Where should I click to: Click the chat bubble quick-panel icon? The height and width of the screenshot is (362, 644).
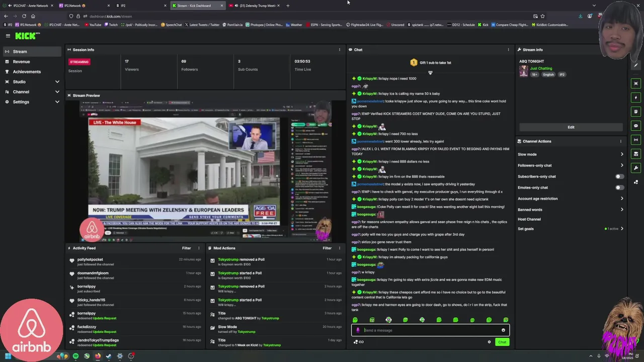636,126
